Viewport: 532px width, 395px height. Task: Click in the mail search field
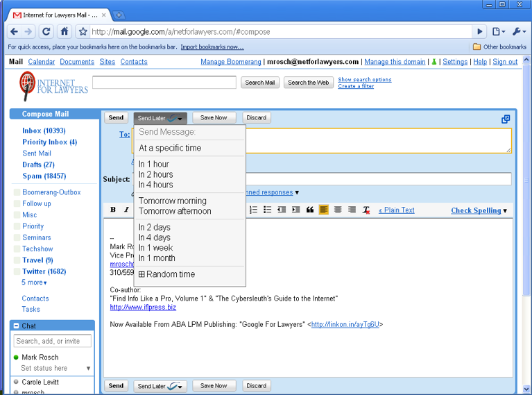(164, 83)
